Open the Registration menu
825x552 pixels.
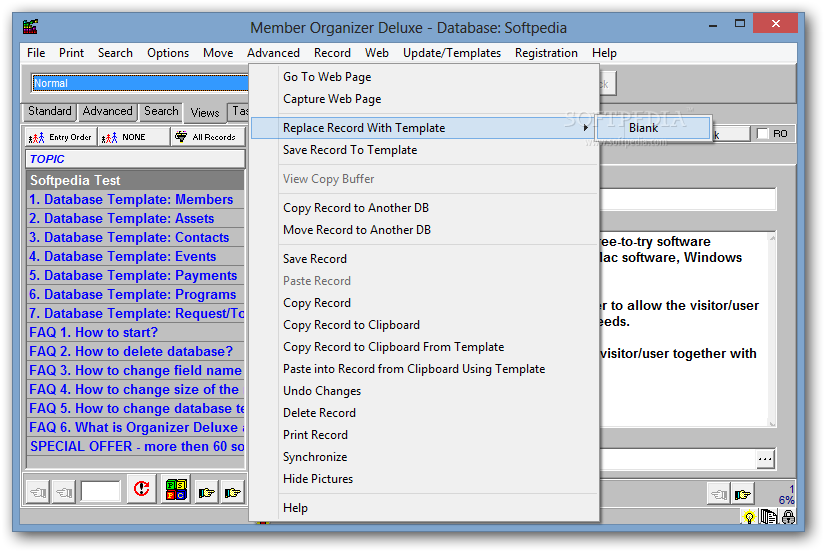click(546, 53)
